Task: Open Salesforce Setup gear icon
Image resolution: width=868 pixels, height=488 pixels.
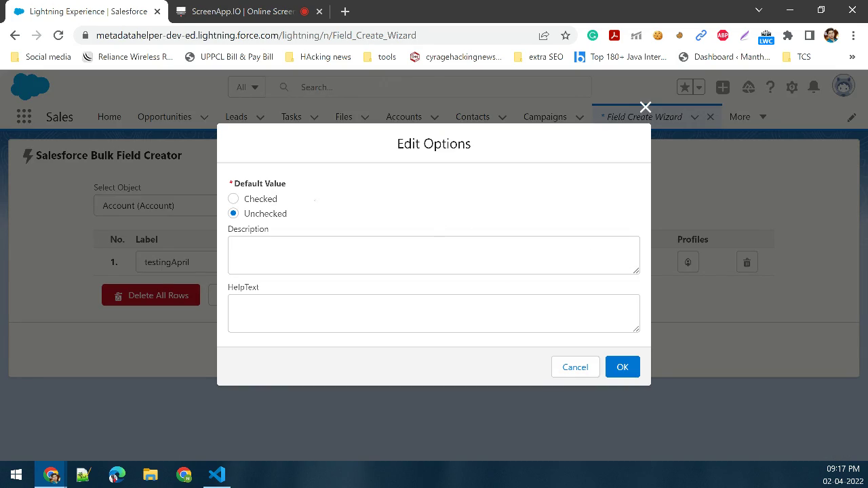Action: 791,87
